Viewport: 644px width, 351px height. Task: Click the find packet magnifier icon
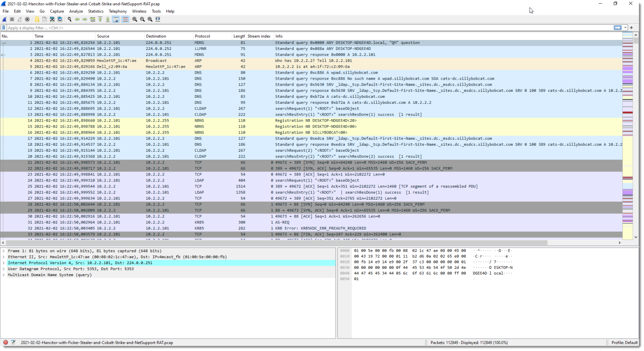point(70,19)
